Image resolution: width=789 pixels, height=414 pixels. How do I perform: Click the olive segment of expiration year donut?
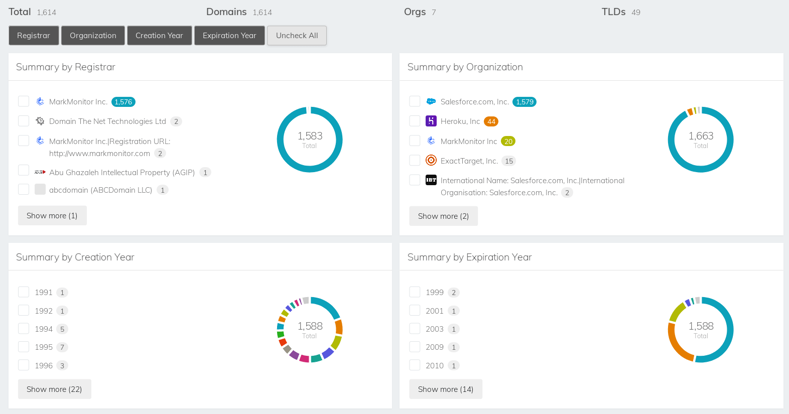[x=677, y=312]
